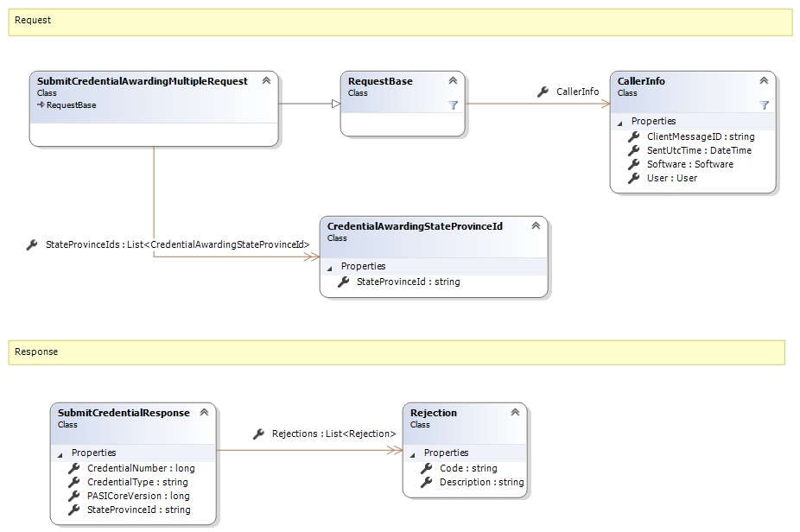This screenshot has width=800, height=532.
Task: Click wrench icon beside StateProvinceIds association label
Action: click(x=32, y=245)
